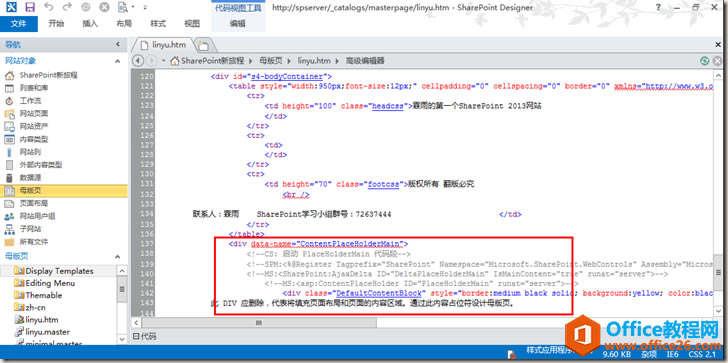Close the current document tab with X
Viewport: 728px width, 363px height.
tap(718, 45)
